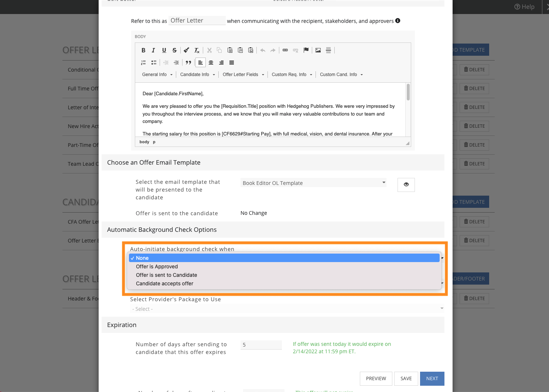Click the strikethrough icon

pyautogui.click(x=174, y=50)
